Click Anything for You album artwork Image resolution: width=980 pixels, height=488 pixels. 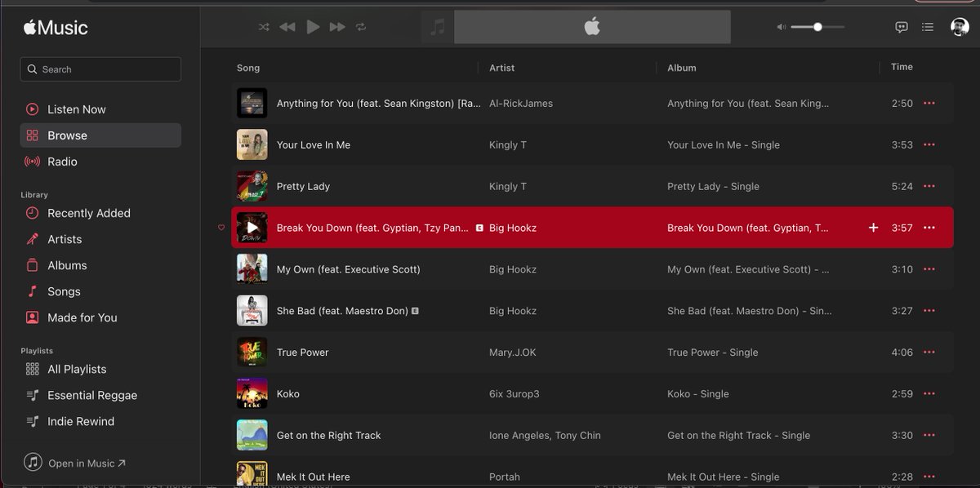click(x=252, y=103)
